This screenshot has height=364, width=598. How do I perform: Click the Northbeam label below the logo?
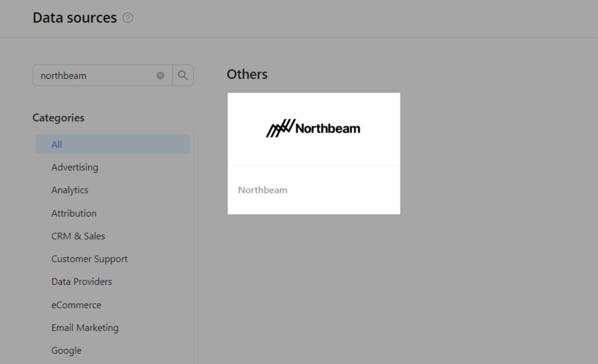(x=262, y=190)
